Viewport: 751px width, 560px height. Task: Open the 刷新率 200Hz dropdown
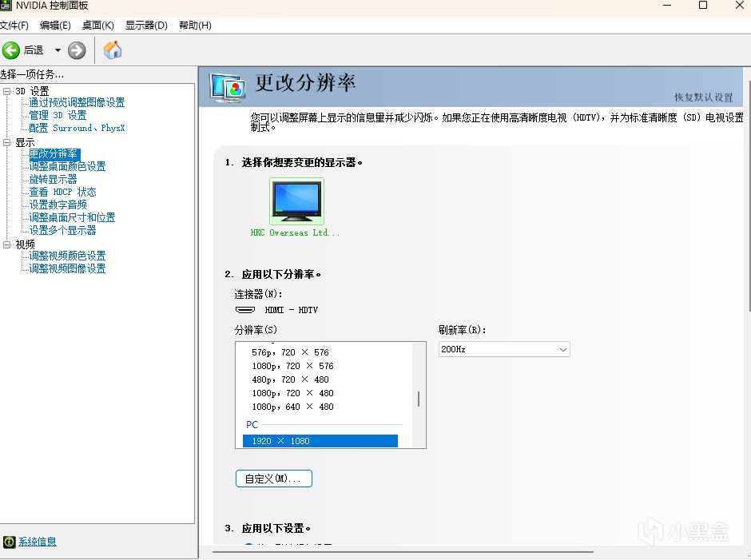point(504,349)
